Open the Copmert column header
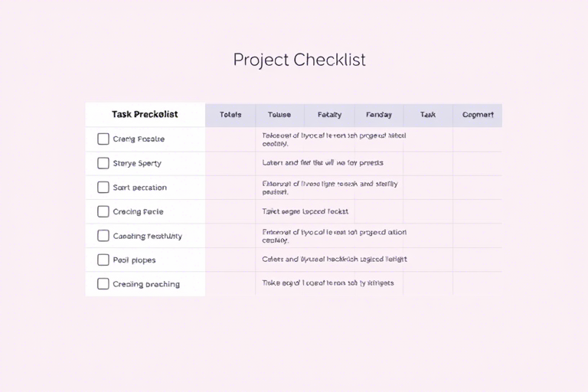 point(478,115)
